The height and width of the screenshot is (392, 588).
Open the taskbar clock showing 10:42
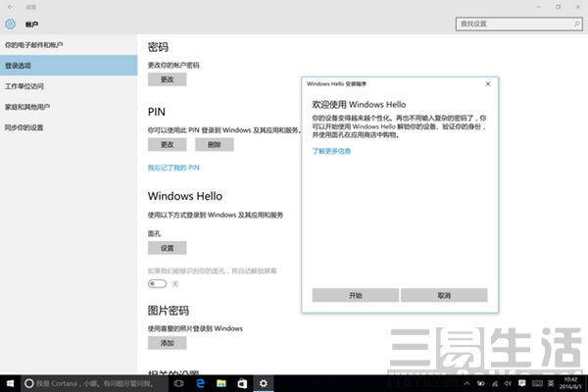tap(570, 383)
